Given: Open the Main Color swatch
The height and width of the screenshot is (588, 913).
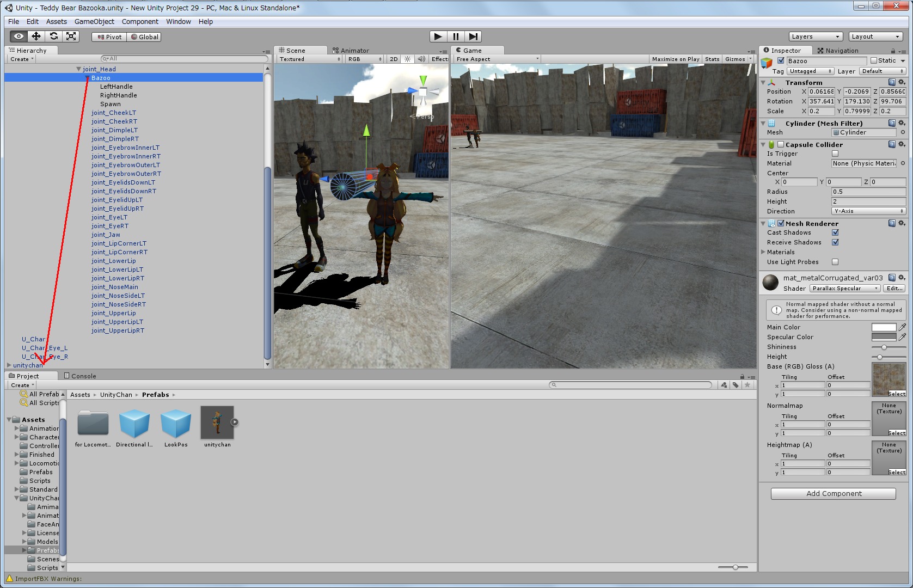Looking at the screenshot, I should [x=883, y=328].
